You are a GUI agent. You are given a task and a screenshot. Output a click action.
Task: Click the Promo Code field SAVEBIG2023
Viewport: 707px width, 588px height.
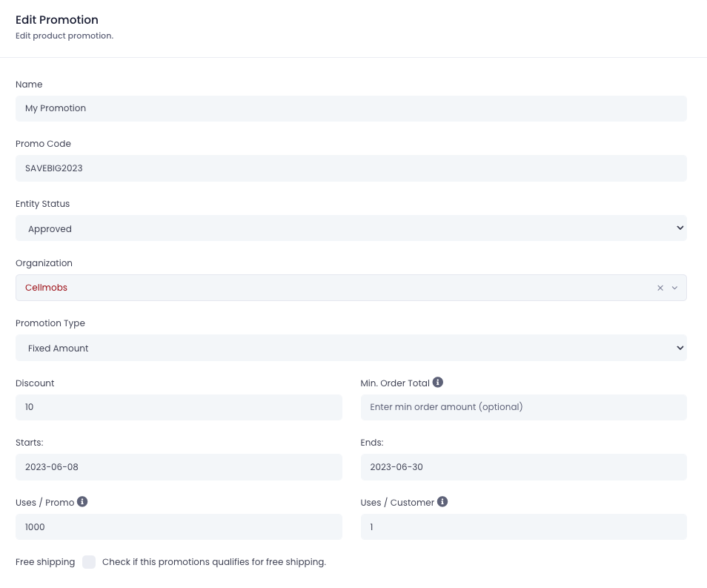(x=351, y=168)
